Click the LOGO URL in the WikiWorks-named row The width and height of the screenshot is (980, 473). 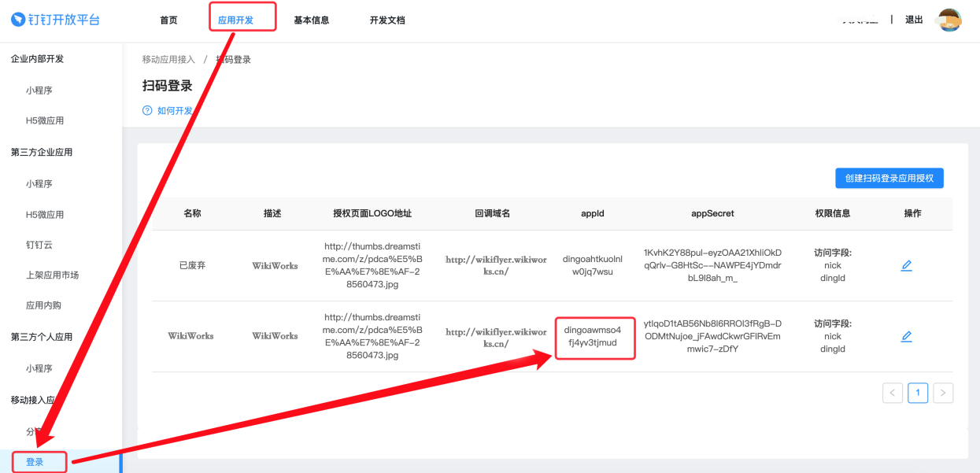pyautogui.click(x=373, y=336)
